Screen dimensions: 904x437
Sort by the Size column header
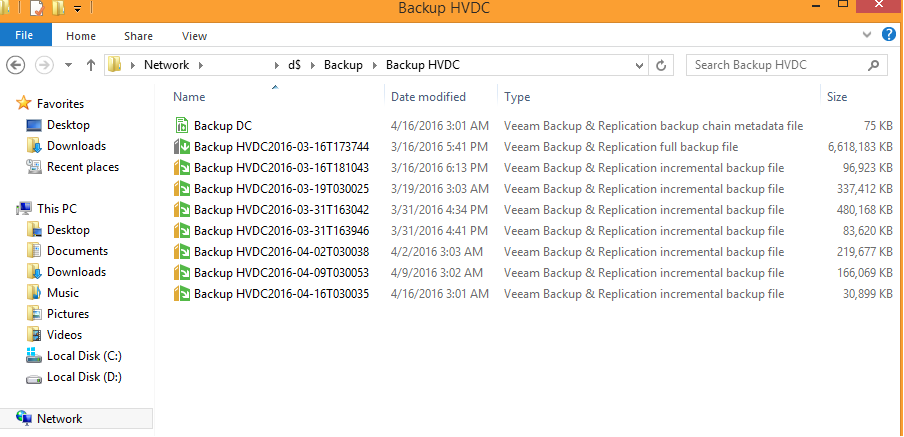tap(861, 96)
